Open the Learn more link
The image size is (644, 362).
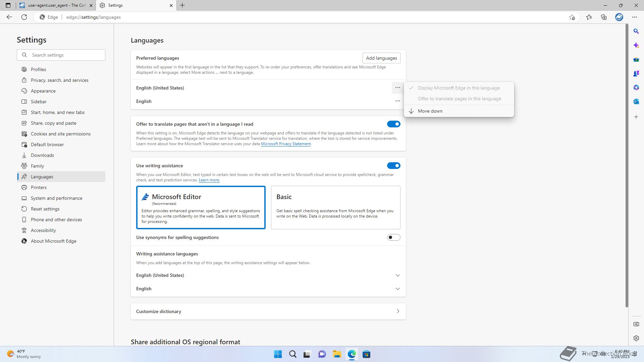[x=209, y=180]
